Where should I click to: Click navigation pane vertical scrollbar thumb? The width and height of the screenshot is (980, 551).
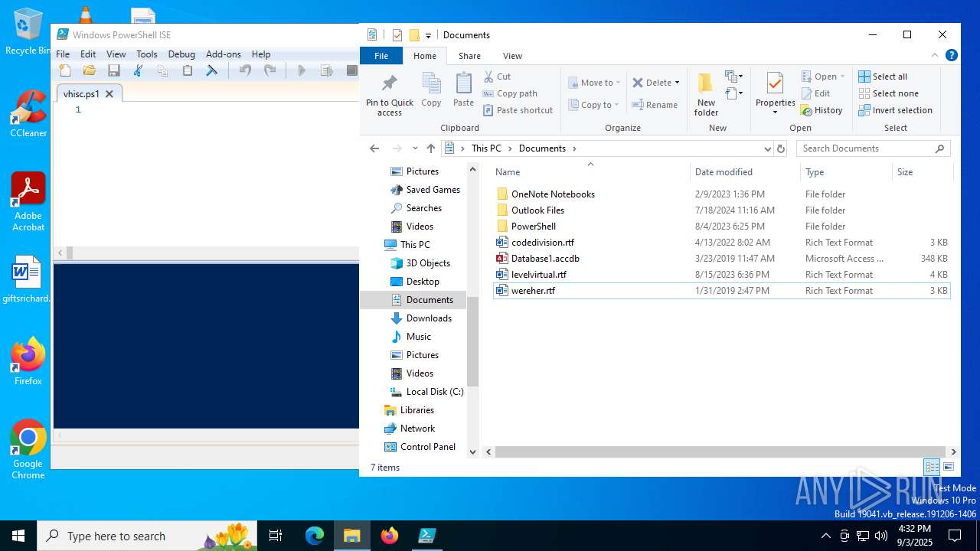[x=472, y=342]
